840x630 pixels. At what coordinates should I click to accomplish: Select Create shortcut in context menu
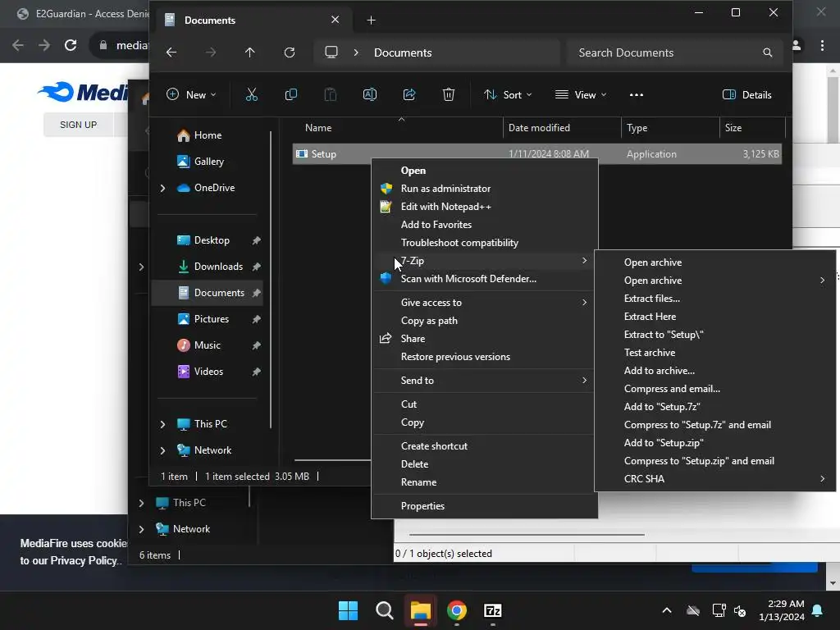(x=484, y=446)
